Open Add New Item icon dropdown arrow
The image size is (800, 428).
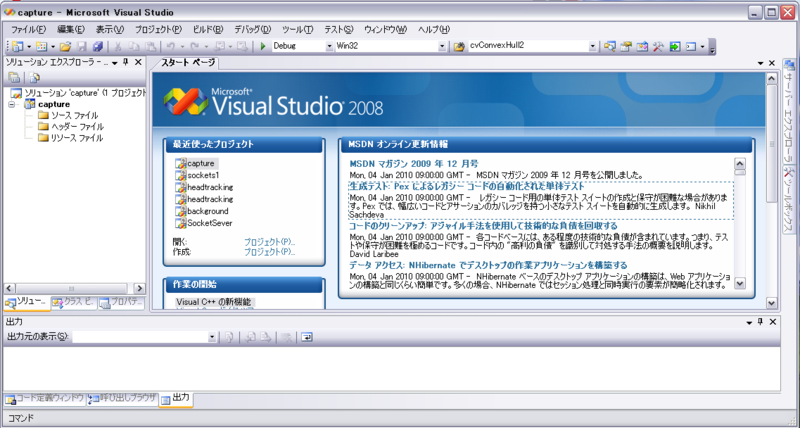[53, 46]
